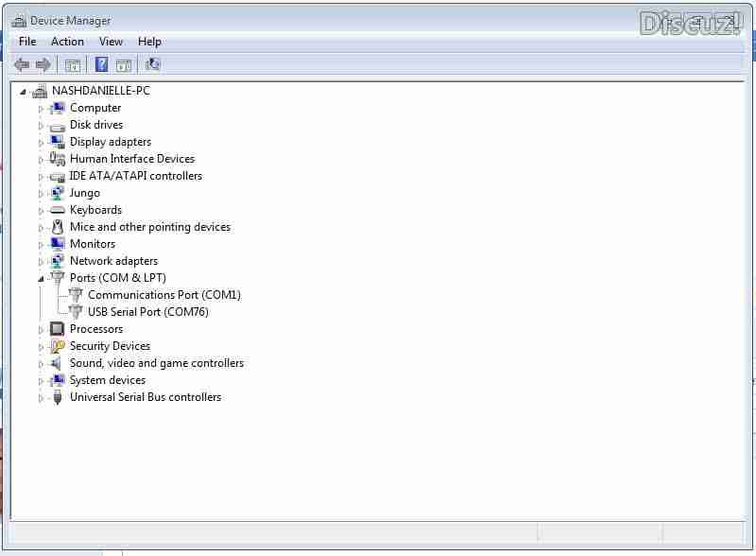Open the Show/Hide Console Tree toolbar icon
The width and height of the screenshot is (756, 556).
72,63
